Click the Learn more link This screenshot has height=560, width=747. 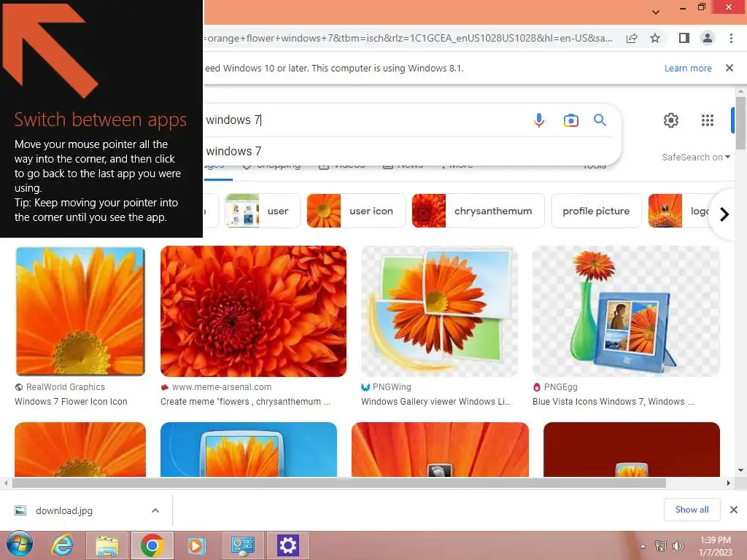click(688, 68)
